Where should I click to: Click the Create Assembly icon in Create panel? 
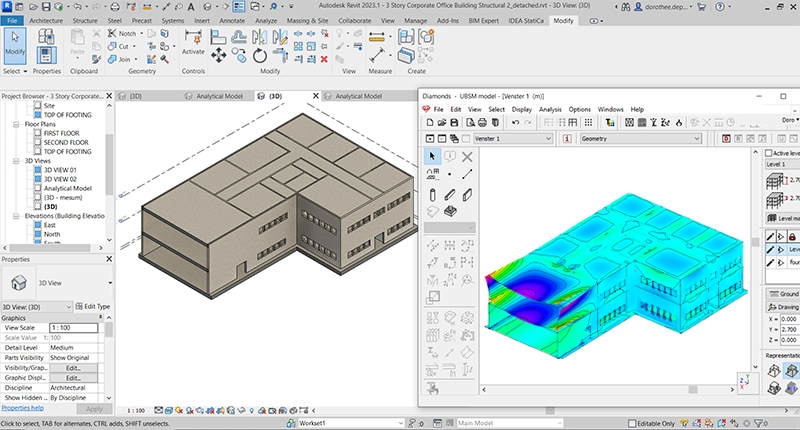click(406, 37)
